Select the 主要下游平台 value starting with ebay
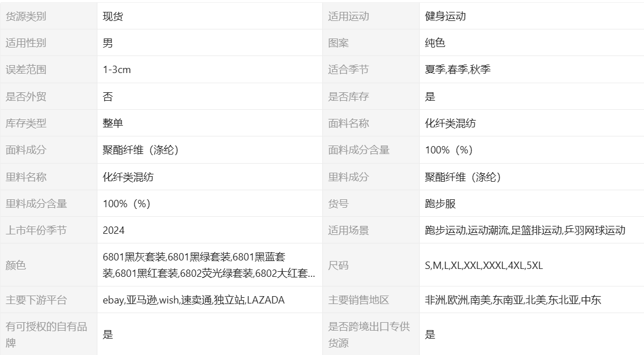Image resolution: width=644 pixels, height=355 pixels. pos(193,300)
